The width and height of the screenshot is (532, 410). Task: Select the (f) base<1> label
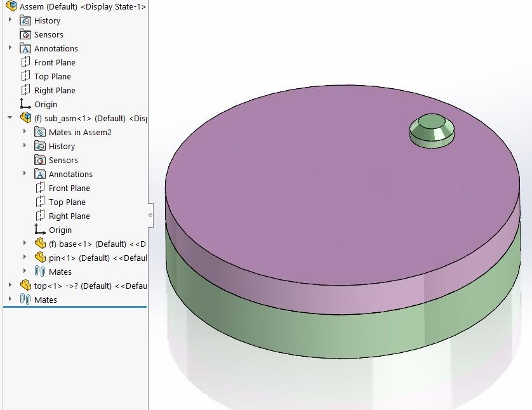click(x=97, y=244)
